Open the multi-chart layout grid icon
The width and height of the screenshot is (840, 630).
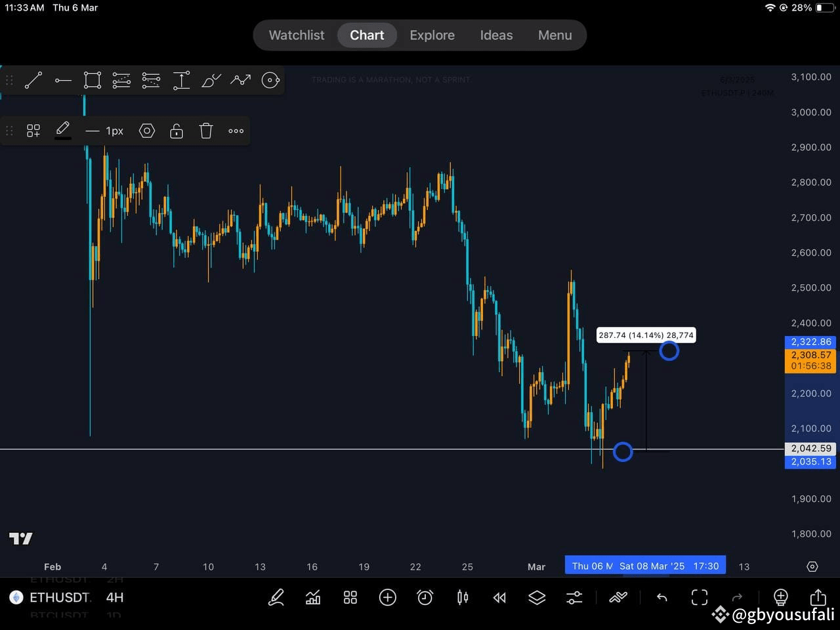pyautogui.click(x=350, y=598)
